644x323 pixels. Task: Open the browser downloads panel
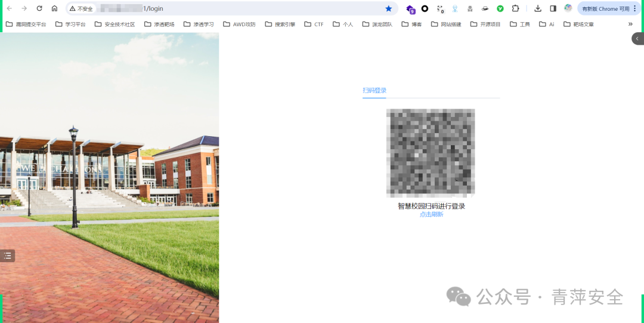(538, 8)
